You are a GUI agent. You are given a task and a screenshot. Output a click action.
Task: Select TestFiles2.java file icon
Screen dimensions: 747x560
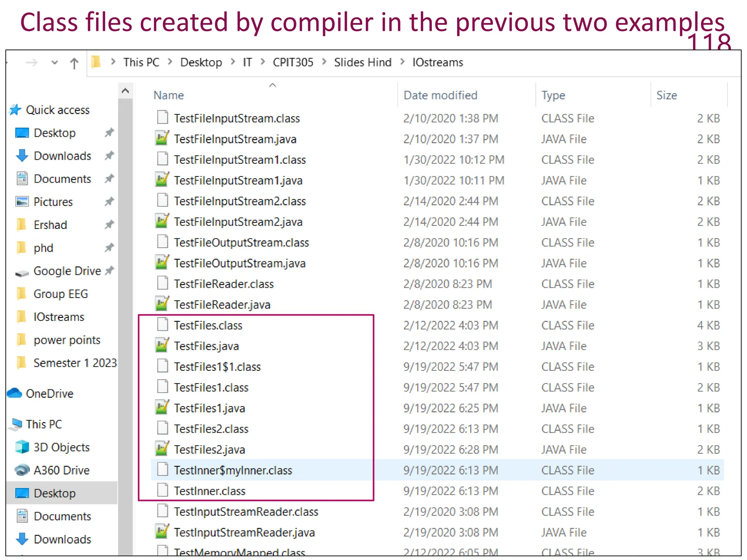[x=162, y=449]
